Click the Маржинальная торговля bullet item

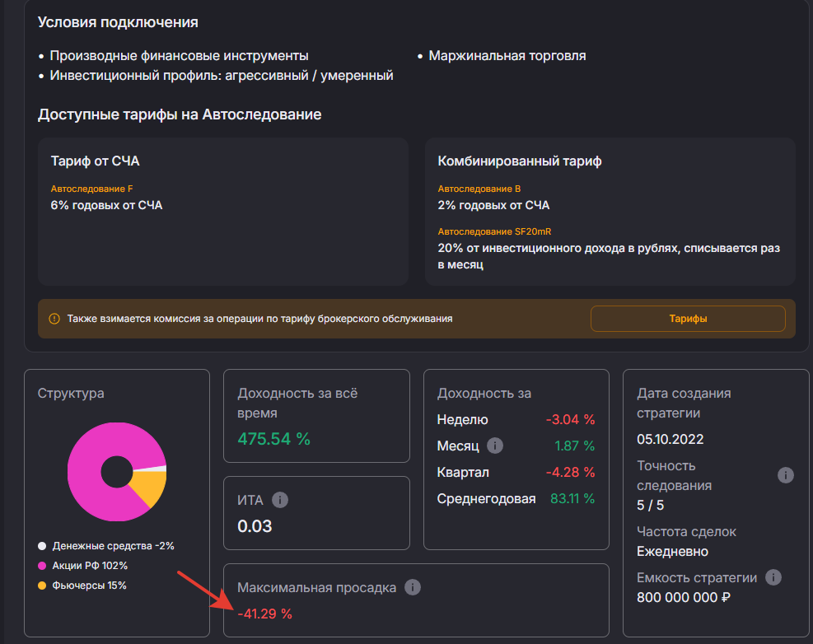point(507,55)
